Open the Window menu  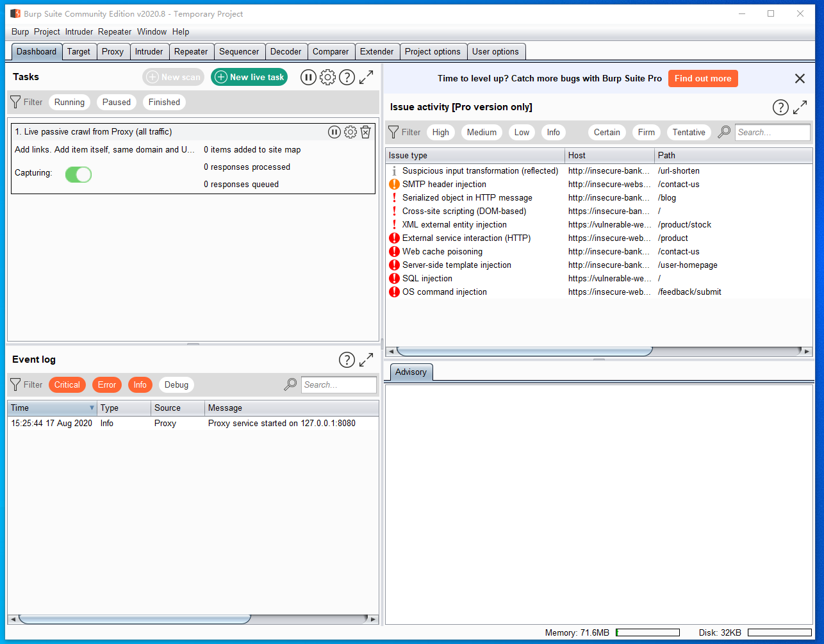pos(152,31)
